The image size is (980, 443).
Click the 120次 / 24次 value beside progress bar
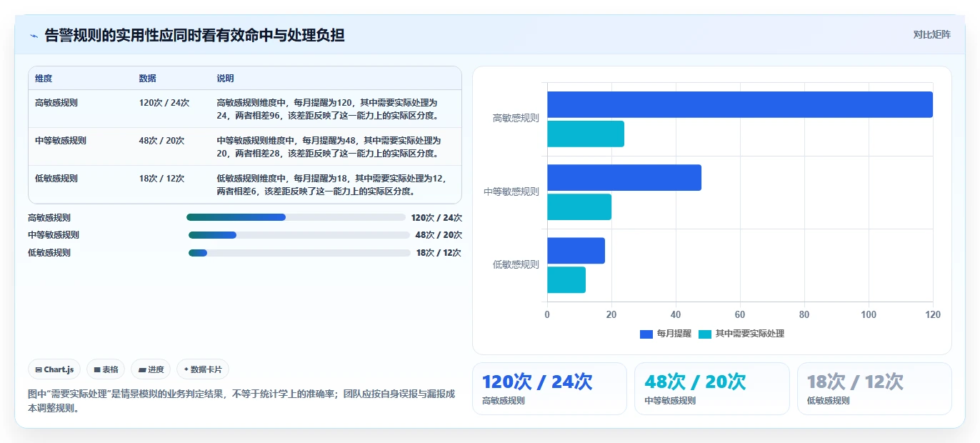(x=436, y=217)
